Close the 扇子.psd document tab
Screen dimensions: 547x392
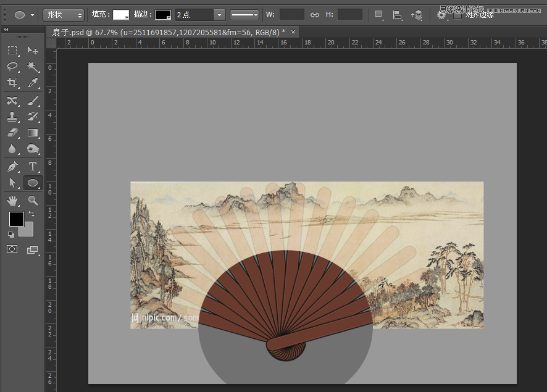[293, 31]
